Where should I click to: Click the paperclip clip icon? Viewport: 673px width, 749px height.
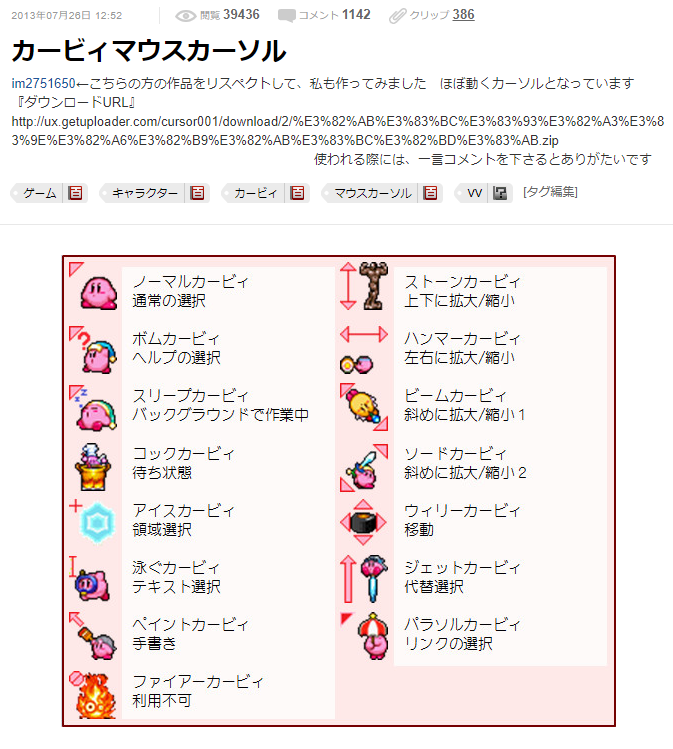(x=397, y=16)
